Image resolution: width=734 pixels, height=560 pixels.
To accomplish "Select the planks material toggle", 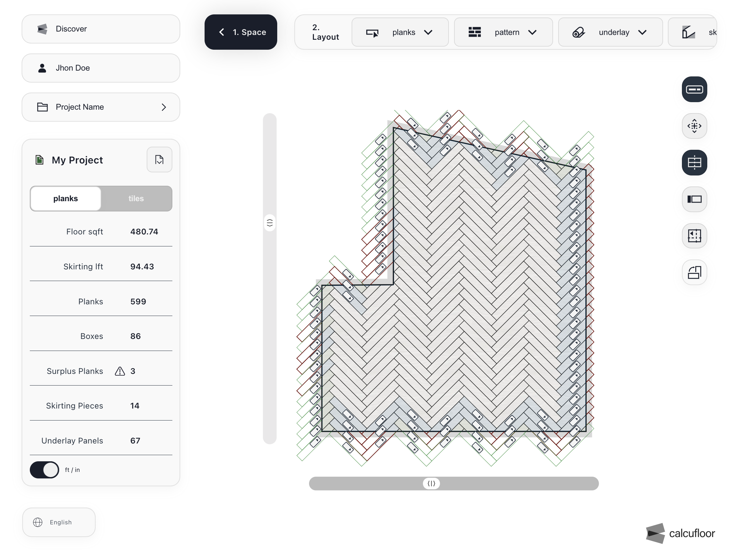I will 65,198.
